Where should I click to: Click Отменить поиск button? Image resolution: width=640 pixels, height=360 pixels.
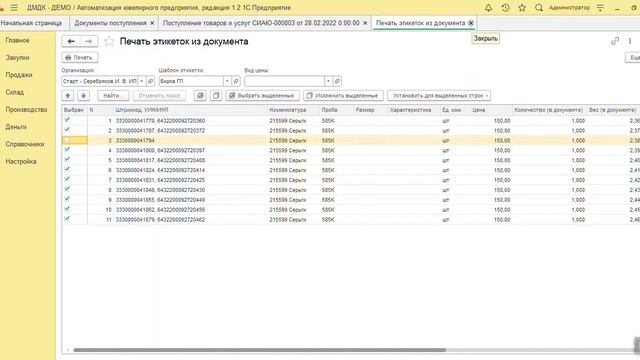click(159, 96)
